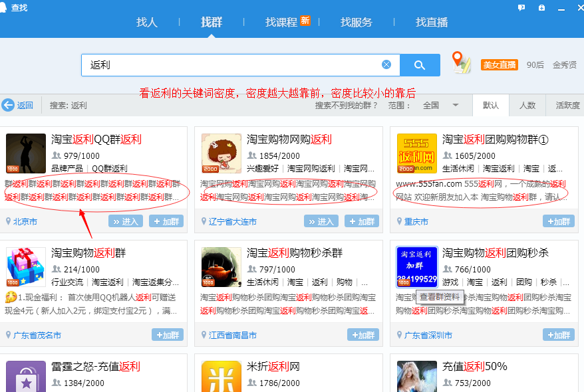584x392 pixels.
Task: Click the 品牌产品 category tag
Action: 67,169
